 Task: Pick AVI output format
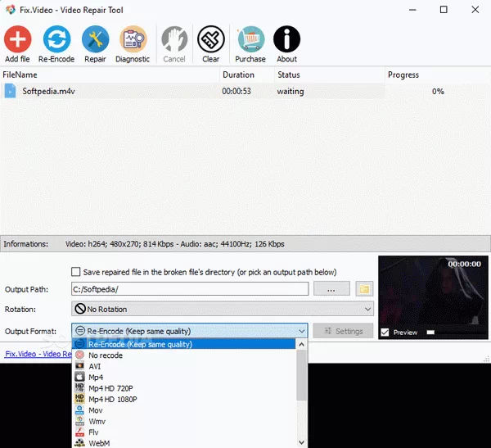pos(184,366)
